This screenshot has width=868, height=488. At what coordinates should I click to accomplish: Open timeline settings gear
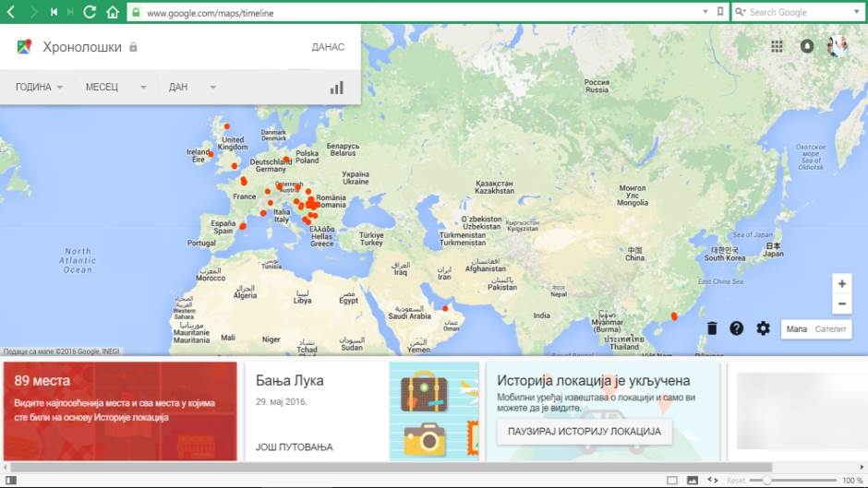763,328
